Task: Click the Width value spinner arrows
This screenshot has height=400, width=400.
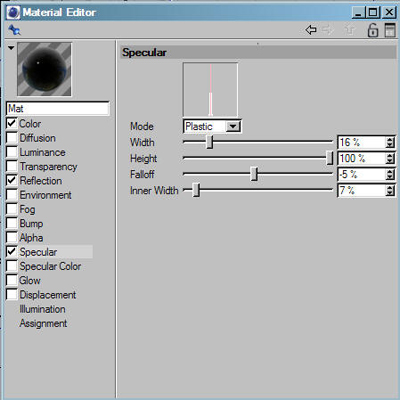Action: (390, 142)
